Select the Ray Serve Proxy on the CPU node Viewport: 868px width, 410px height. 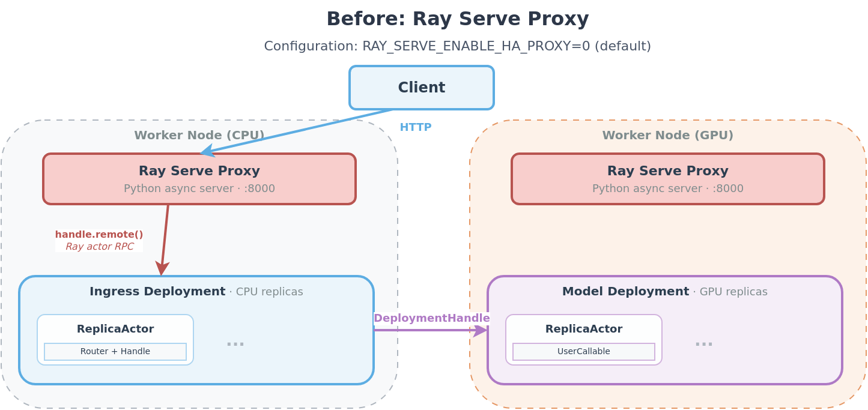199,178
